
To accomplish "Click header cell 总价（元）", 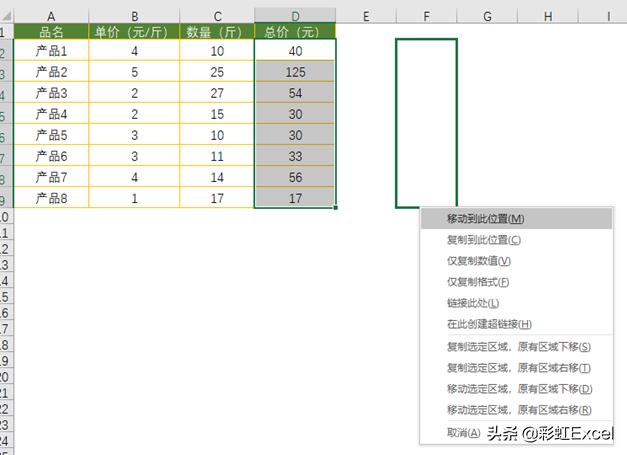I will (x=295, y=32).
